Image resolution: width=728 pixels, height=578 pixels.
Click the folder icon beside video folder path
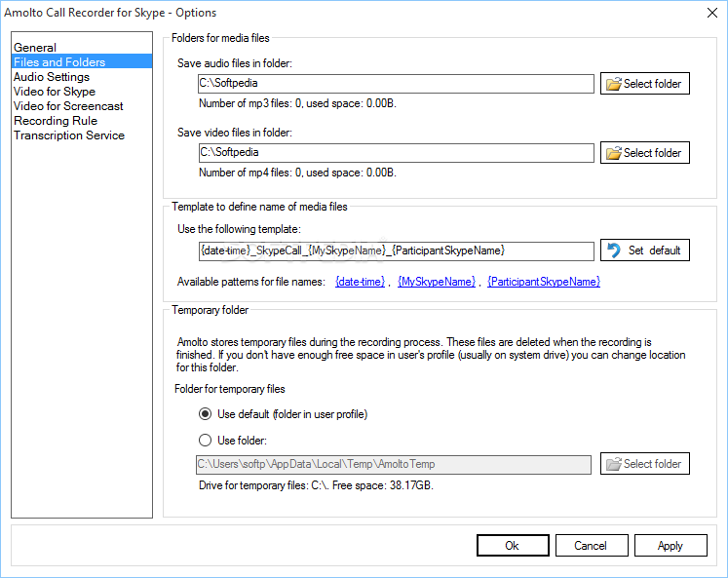pyautogui.click(x=613, y=153)
